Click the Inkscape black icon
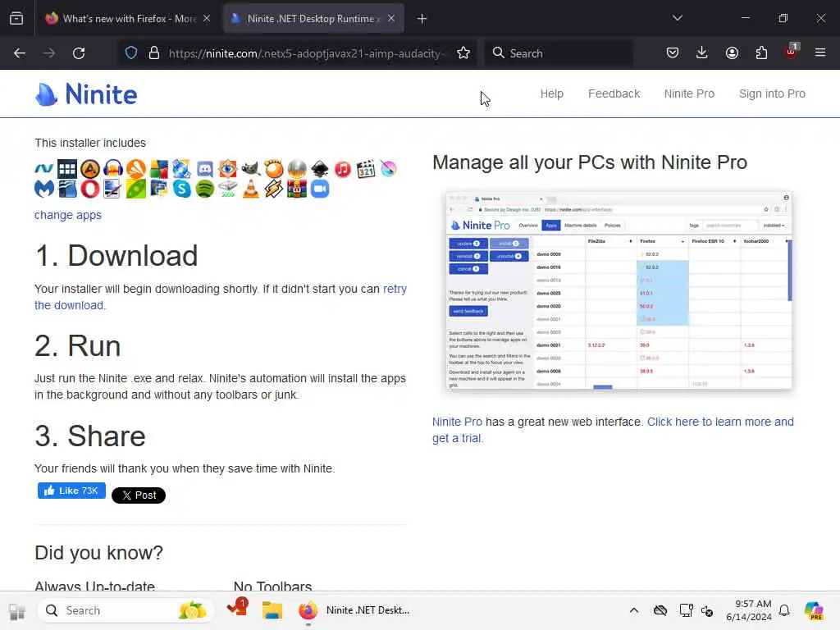This screenshot has width=840, height=630. pos(320,169)
